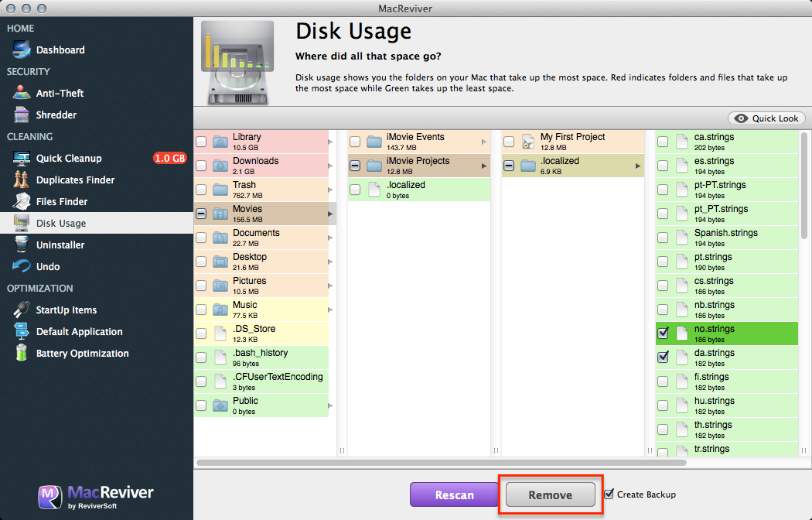This screenshot has height=520, width=812.
Task: Click the Music folder icon
Action: 220,310
